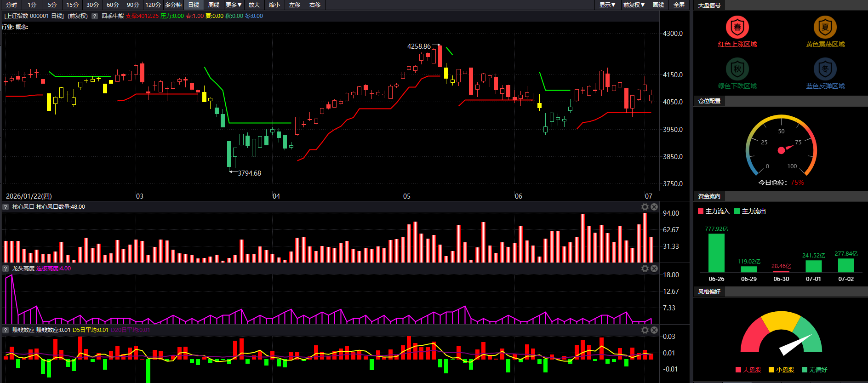Open settings gear of 核心风口 panel

(645, 207)
